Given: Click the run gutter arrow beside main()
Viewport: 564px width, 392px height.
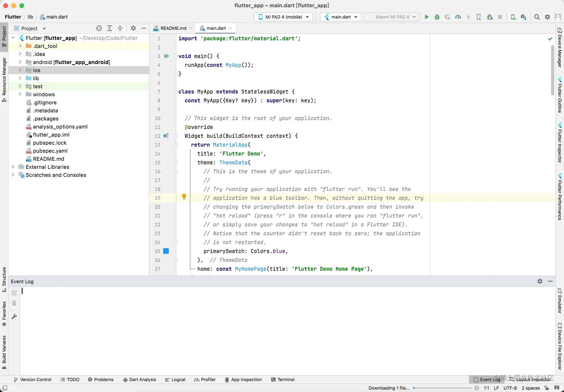Looking at the screenshot, I should pos(166,56).
